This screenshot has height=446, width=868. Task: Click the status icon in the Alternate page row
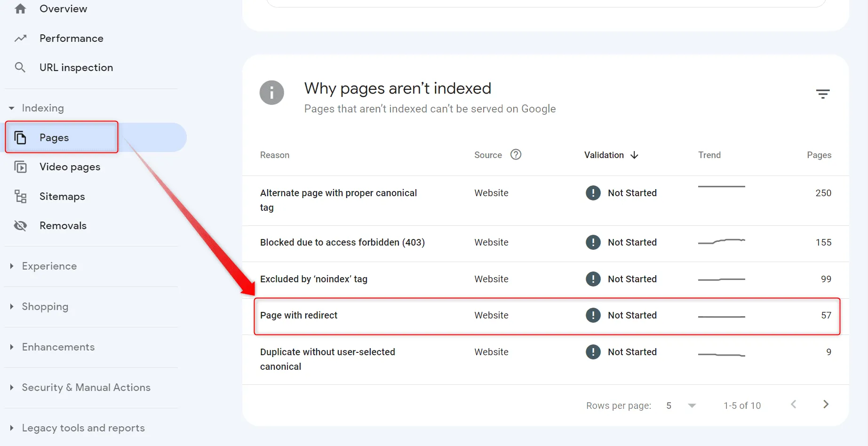tap(593, 193)
